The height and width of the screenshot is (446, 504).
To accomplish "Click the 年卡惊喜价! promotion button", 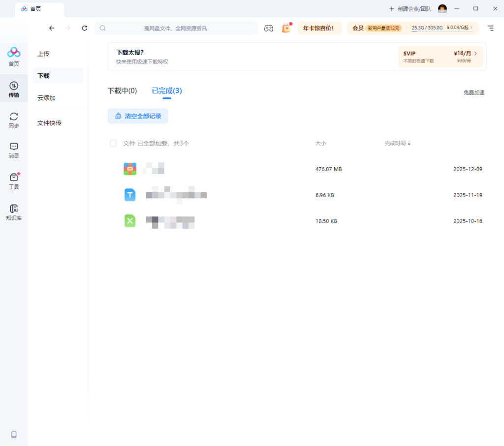I will 319,28.
